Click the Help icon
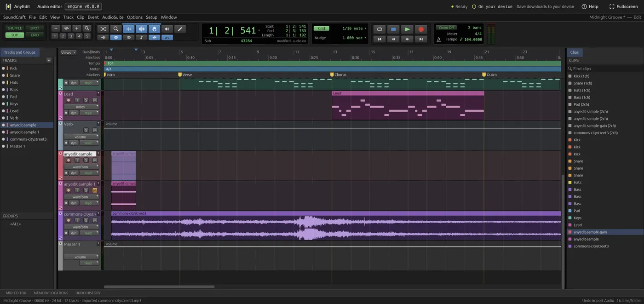 [x=584, y=6]
